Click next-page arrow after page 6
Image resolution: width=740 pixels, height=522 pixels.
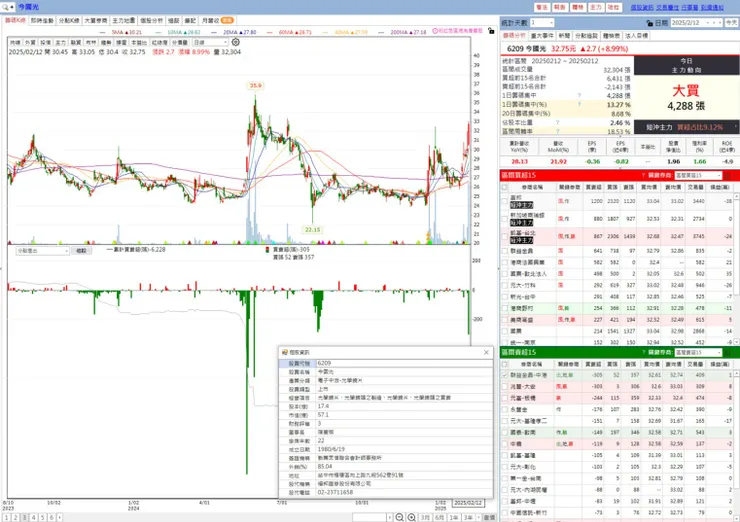coord(59,517)
